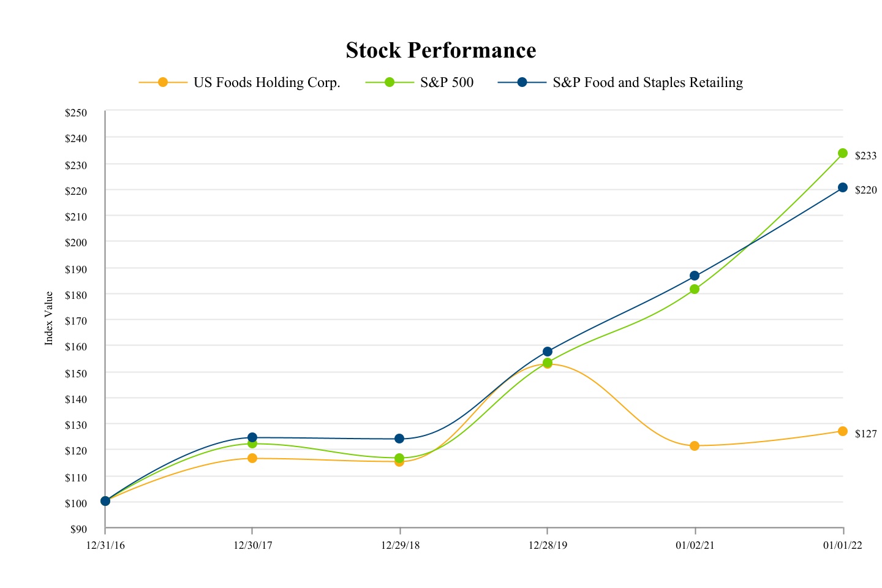Click navy data point at 12/30/17
This screenshot has height=588, width=882.
tap(252, 437)
